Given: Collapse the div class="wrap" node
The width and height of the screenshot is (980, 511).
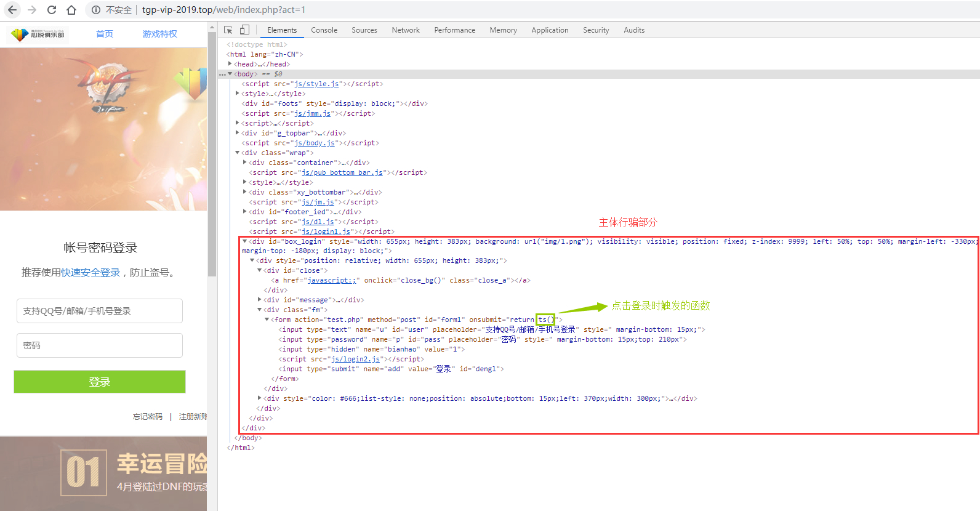Looking at the screenshot, I should [238, 153].
